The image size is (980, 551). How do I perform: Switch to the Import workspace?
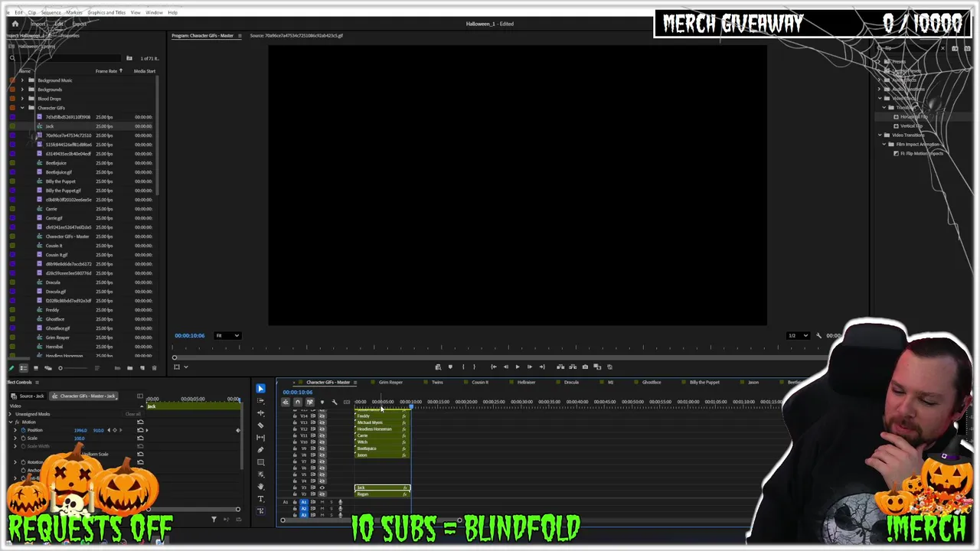pos(38,24)
